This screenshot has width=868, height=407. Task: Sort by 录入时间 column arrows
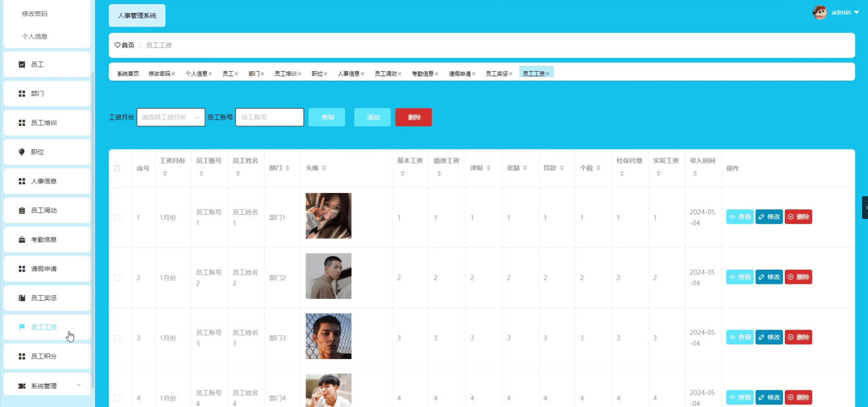pyautogui.click(x=695, y=174)
